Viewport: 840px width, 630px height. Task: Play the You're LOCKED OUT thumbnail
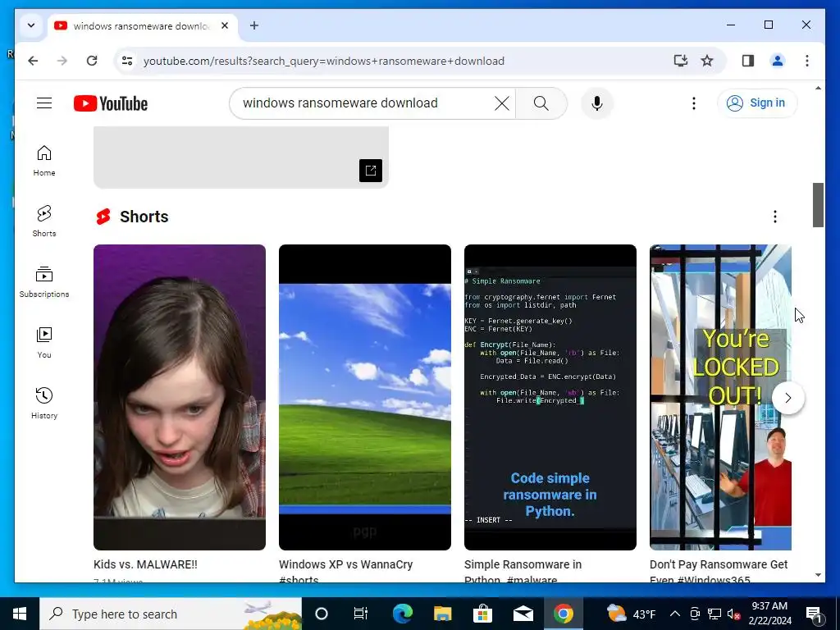(720, 397)
